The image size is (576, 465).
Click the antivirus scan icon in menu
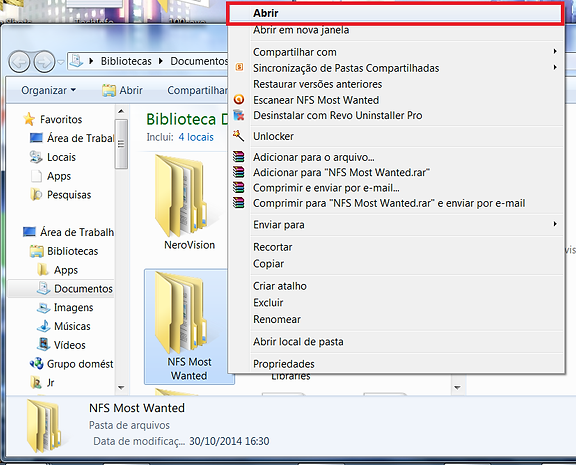pyautogui.click(x=239, y=100)
